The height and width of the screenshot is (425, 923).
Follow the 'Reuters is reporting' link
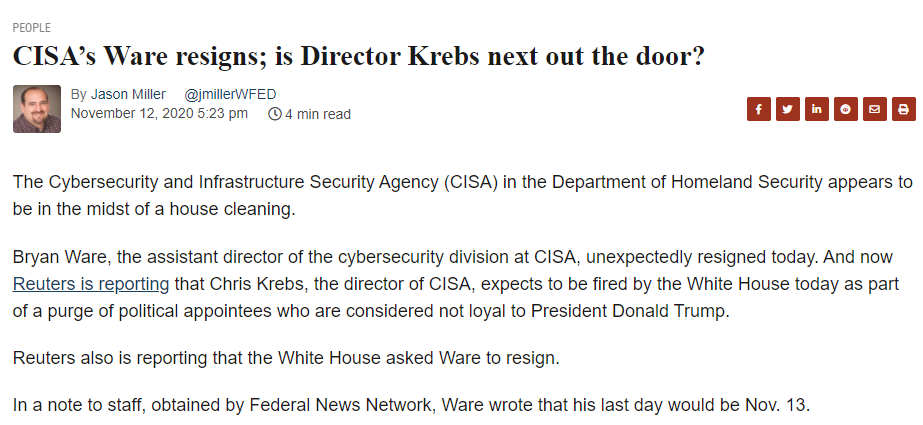(91, 283)
